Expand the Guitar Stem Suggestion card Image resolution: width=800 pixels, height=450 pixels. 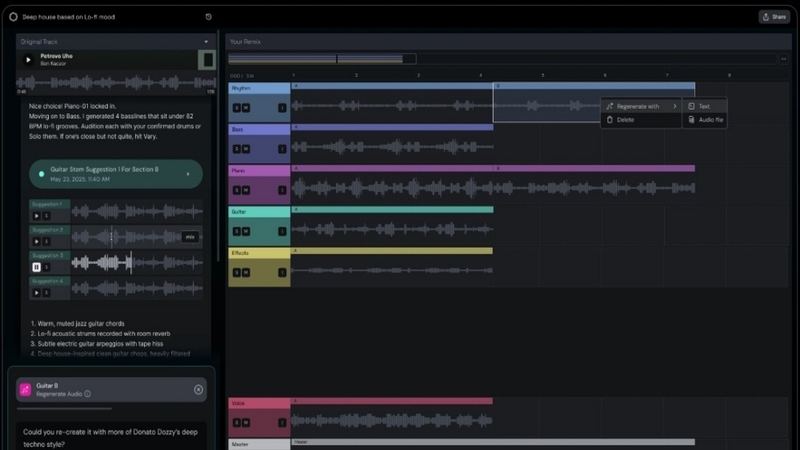[x=188, y=175]
